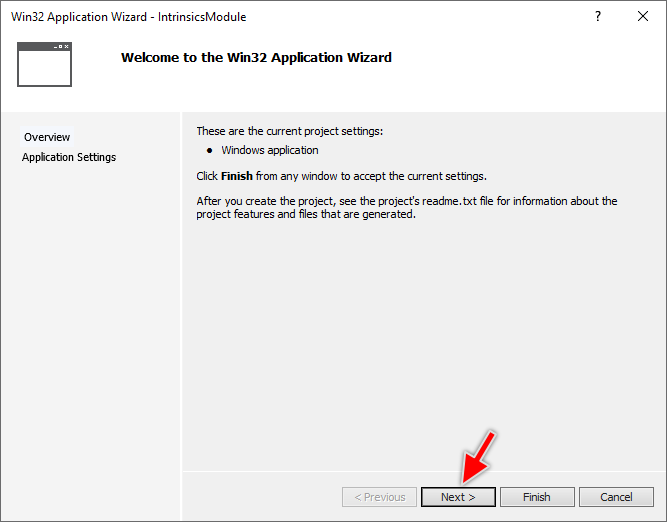Click the Help question mark button
The height and width of the screenshot is (522, 667).
click(598, 17)
